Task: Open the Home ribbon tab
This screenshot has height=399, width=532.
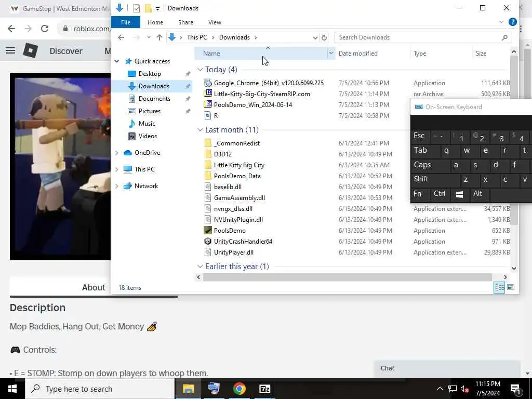Action: click(x=155, y=22)
